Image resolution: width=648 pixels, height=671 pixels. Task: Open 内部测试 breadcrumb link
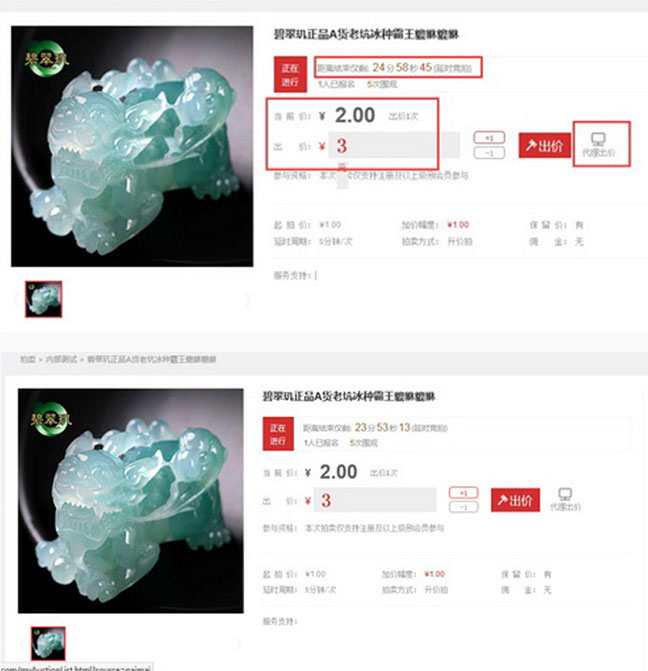pos(61,359)
